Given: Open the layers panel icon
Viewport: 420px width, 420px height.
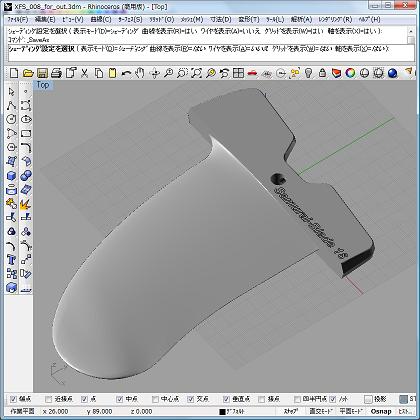Looking at the screenshot, I should click(336, 73).
